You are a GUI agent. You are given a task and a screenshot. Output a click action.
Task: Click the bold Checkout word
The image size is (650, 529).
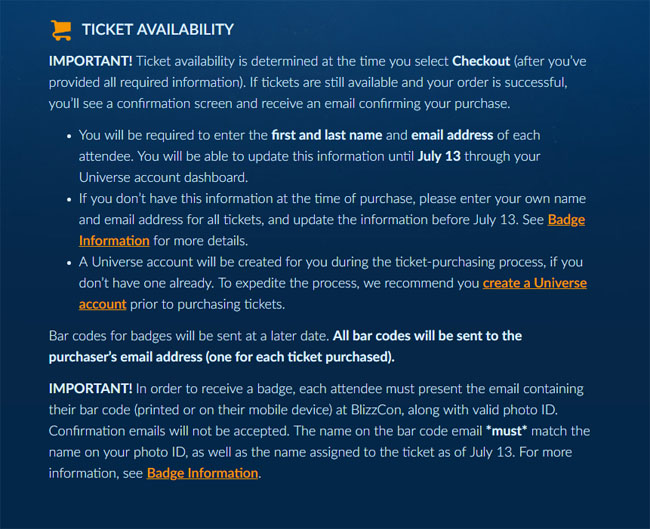pos(481,61)
